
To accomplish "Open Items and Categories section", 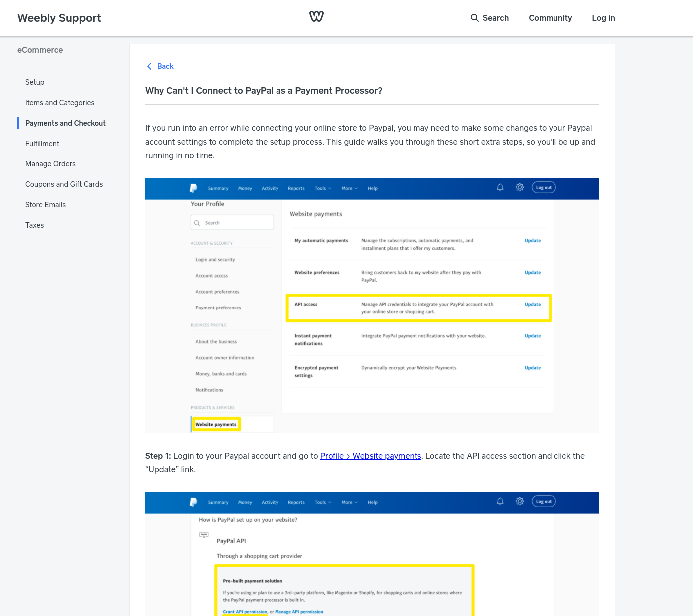I will coord(60,103).
